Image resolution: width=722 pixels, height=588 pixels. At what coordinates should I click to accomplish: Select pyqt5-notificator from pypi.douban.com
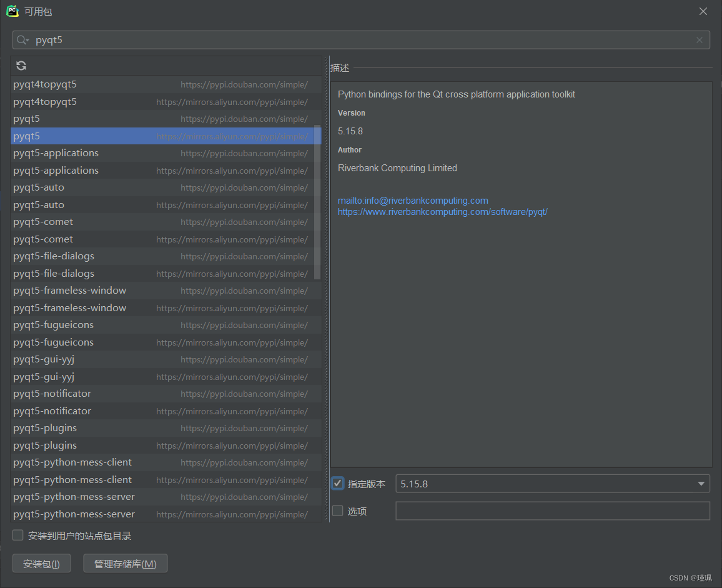click(166, 394)
